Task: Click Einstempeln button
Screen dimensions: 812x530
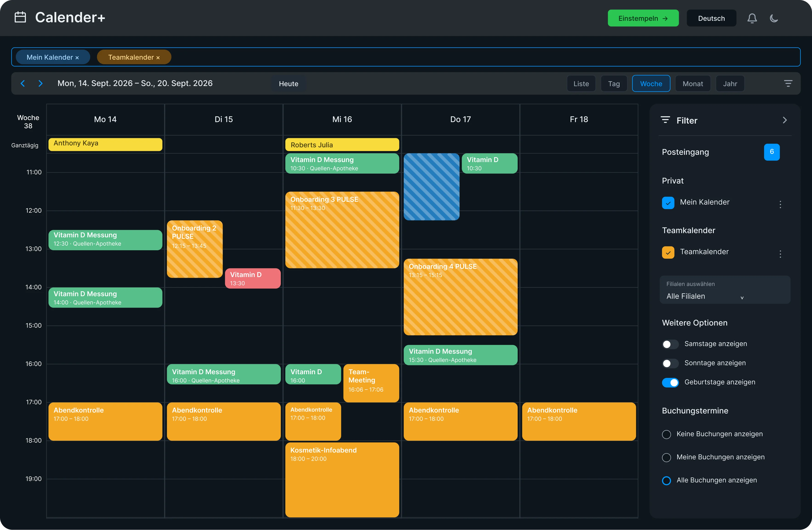Action: click(643, 19)
